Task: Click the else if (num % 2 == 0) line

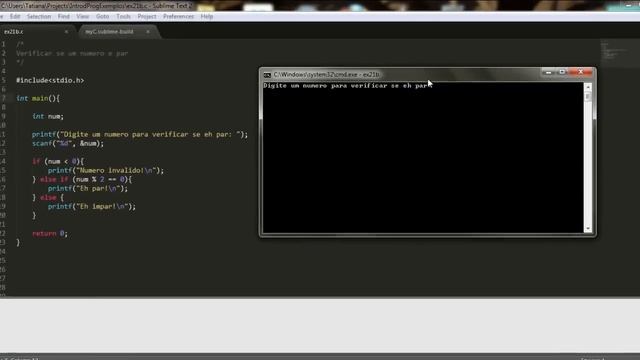Action: click(82, 179)
